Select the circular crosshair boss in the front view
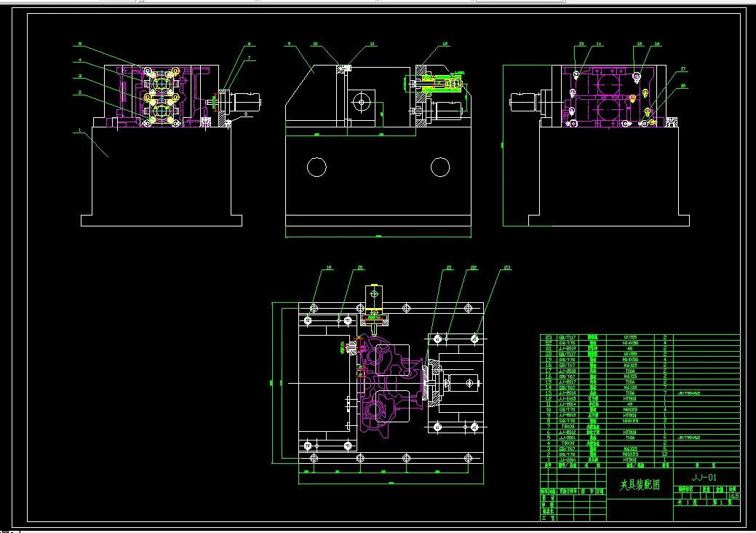The height and width of the screenshot is (533, 756). tap(361, 102)
